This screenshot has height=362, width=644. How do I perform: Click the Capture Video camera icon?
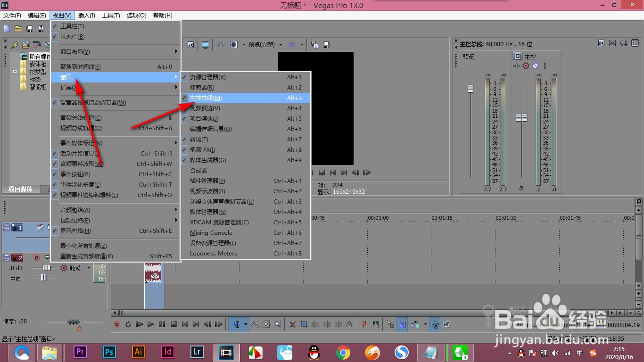tap(36, 45)
